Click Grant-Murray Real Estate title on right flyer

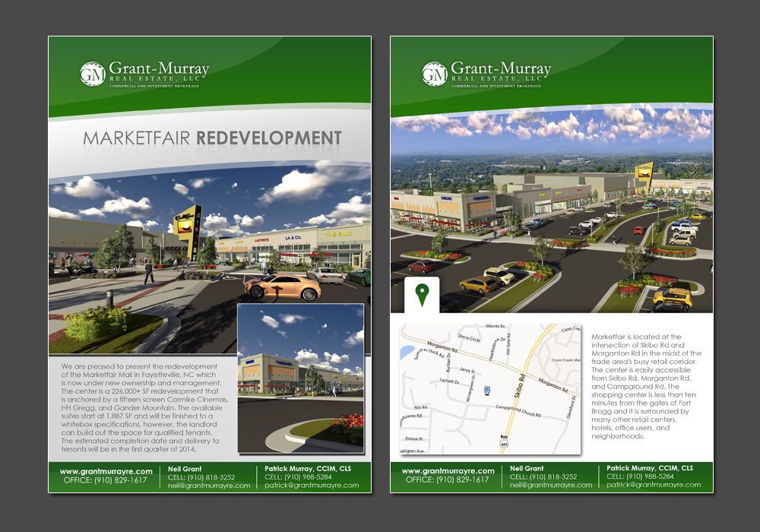[501, 74]
